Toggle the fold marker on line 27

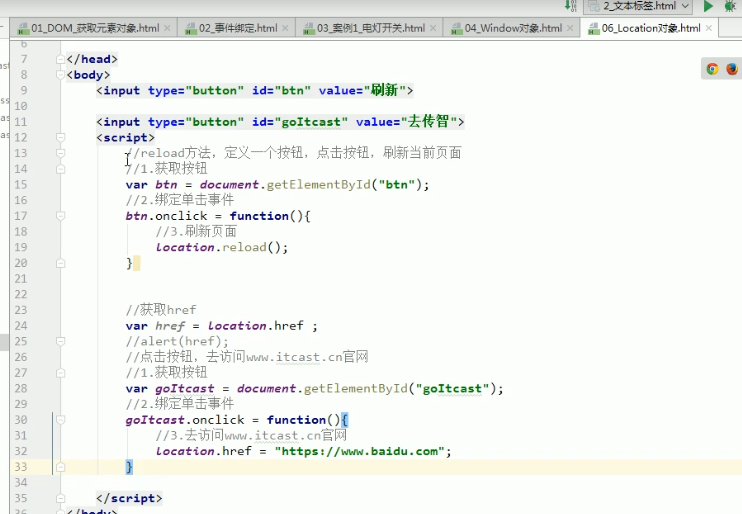coord(60,373)
